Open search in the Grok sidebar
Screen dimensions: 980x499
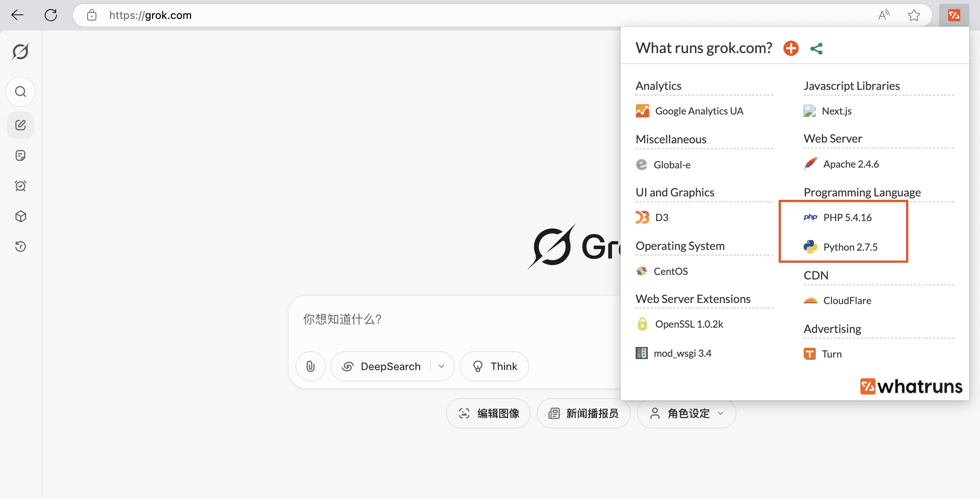pyautogui.click(x=20, y=92)
